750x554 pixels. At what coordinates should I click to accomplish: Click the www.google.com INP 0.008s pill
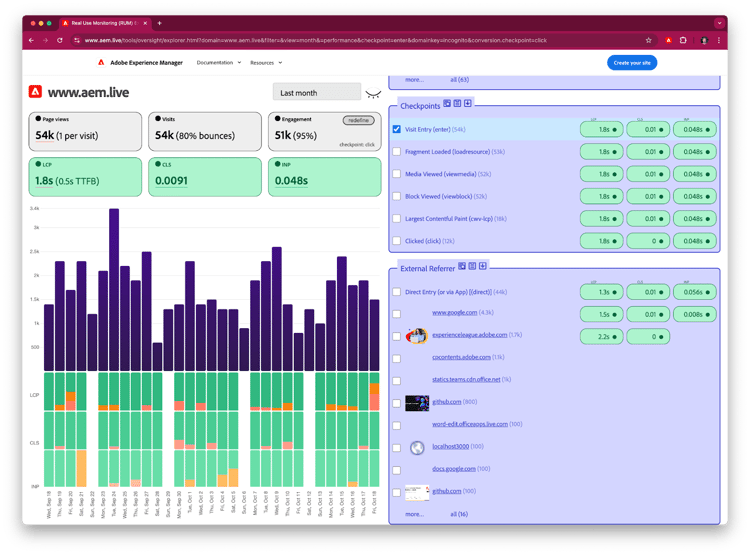[x=695, y=314]
